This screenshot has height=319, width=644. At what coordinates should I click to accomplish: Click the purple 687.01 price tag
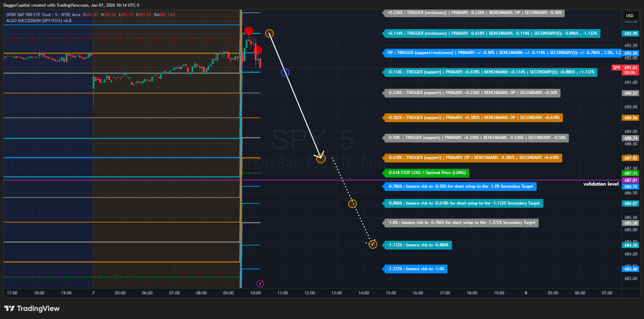(631, 180)
